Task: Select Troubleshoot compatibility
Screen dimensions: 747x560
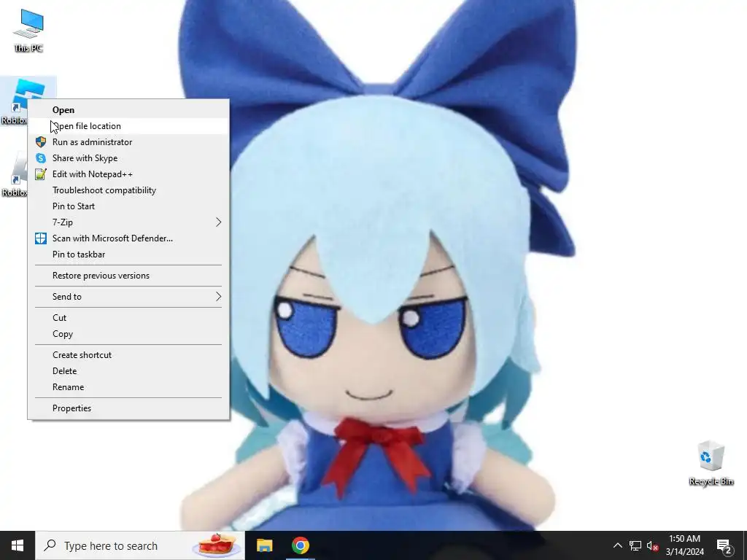Action: (128, 190)
